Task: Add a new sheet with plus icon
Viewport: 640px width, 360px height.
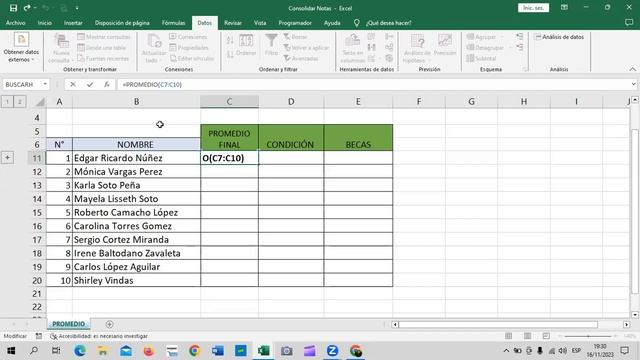Action: point(109,324)
